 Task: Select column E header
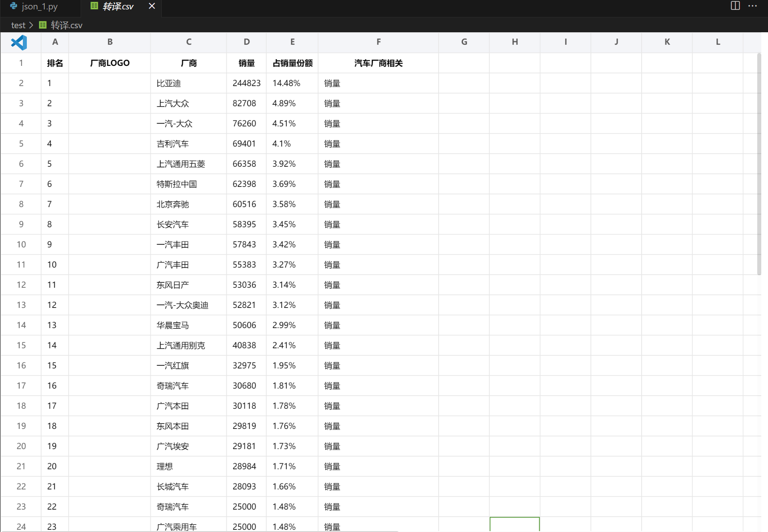pos(292,42)
